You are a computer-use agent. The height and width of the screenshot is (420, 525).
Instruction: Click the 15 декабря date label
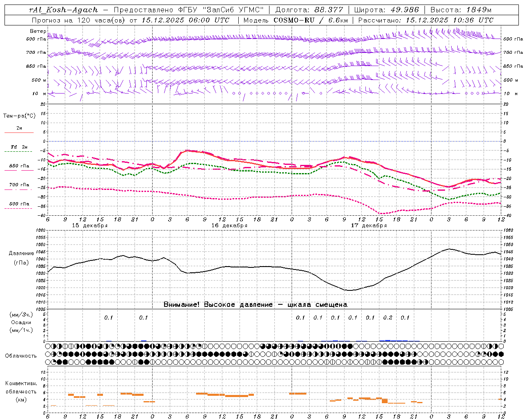point(90,226)
